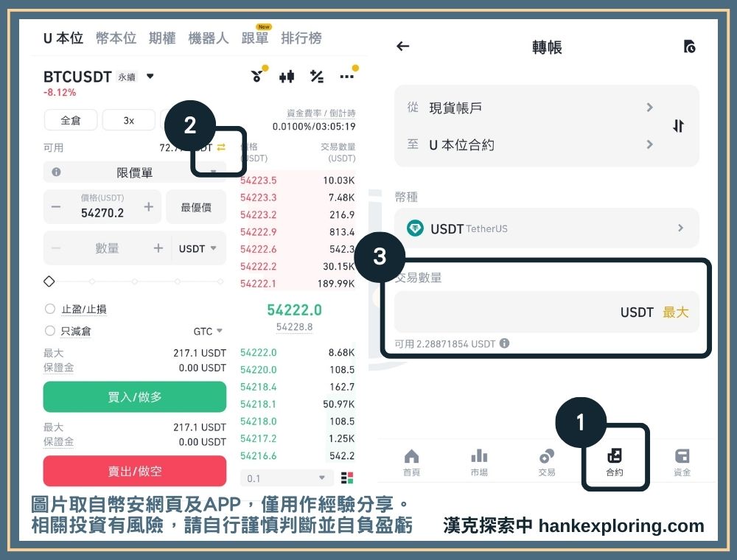Open 交易 trade in bottom nav

point(547,462)
